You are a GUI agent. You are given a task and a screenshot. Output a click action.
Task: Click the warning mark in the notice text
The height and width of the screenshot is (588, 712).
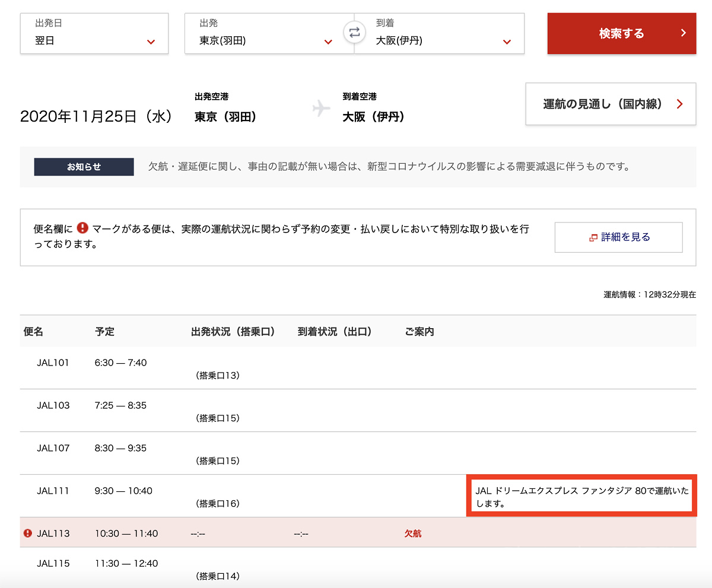(82, 228)
